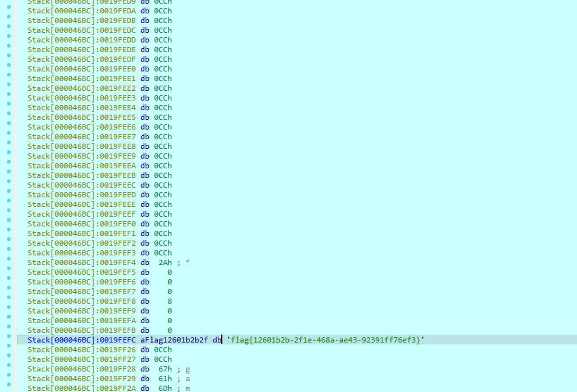This screenshot has width=577, height=392.
Task: Click the 0CCh value at 0019FEE0
Action: click(163, 69)
